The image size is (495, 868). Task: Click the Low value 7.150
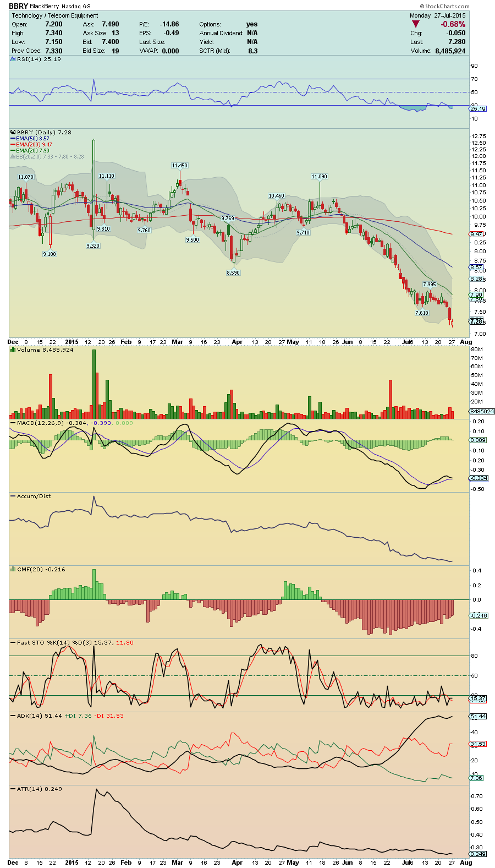click(x=54, y=42)
